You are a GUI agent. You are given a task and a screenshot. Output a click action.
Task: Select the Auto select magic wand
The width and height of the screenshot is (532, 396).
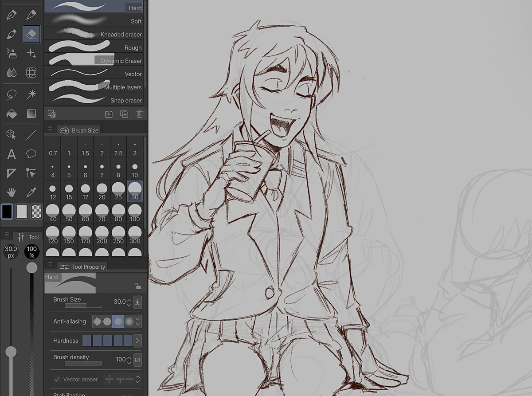[x=31, y=94]
